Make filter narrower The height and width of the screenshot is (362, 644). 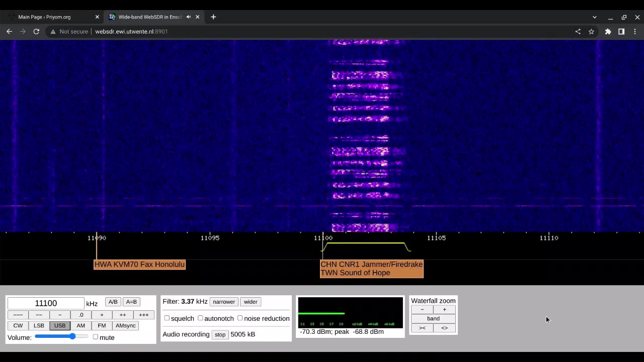224,302
